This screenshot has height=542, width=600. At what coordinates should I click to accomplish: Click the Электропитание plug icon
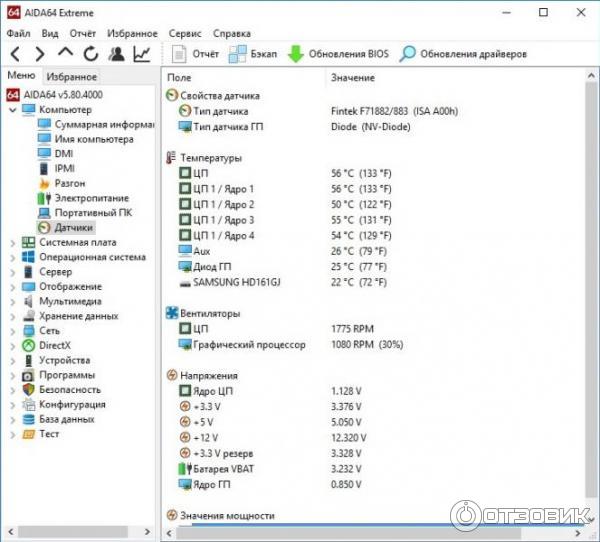[44, 198]
